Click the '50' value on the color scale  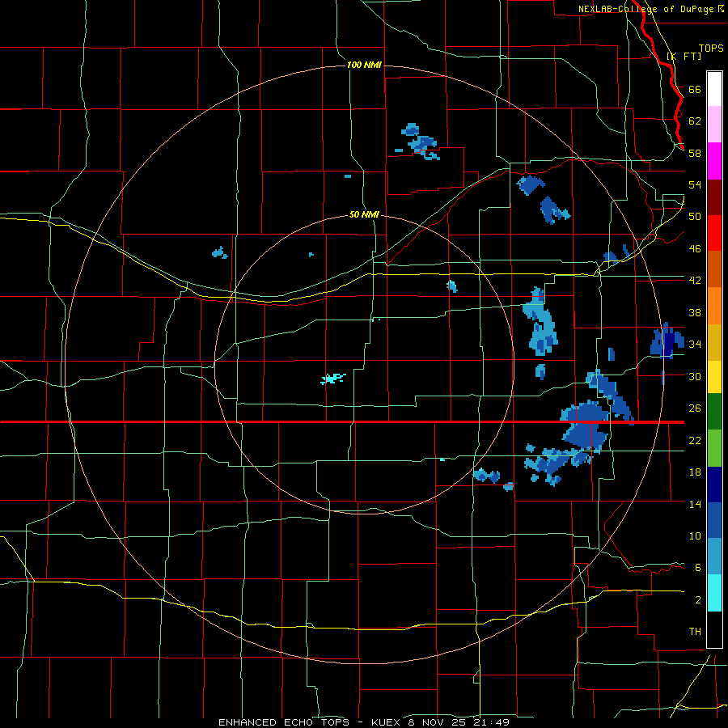coord(695,217)
